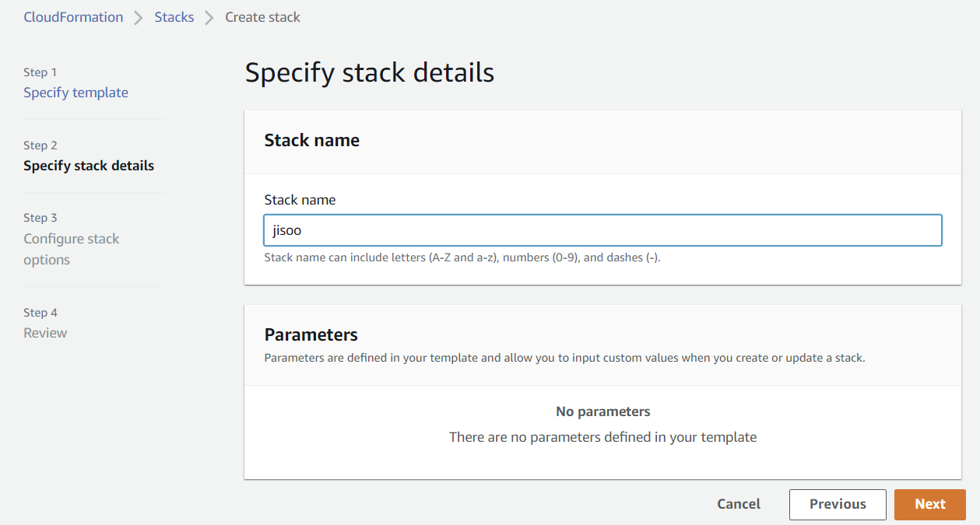Click the Specify stack details page heading
Viewport: 980px width, 525px height.
click(370, 72)
